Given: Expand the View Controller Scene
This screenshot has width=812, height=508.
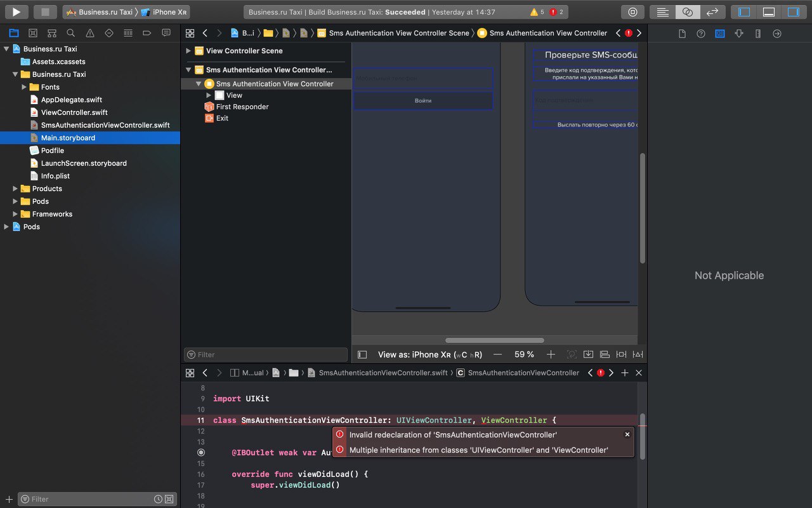Looking at the screenshot, I should point(188,51).
